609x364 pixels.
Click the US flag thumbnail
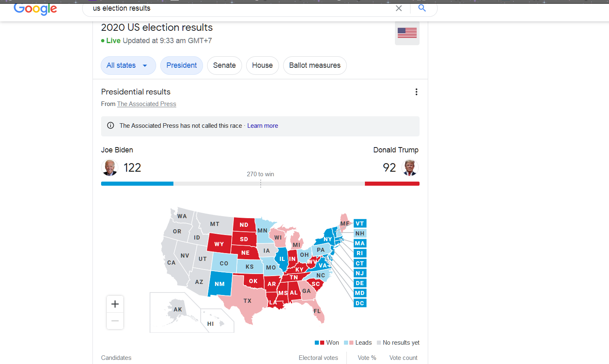click(x=407, y=33)
